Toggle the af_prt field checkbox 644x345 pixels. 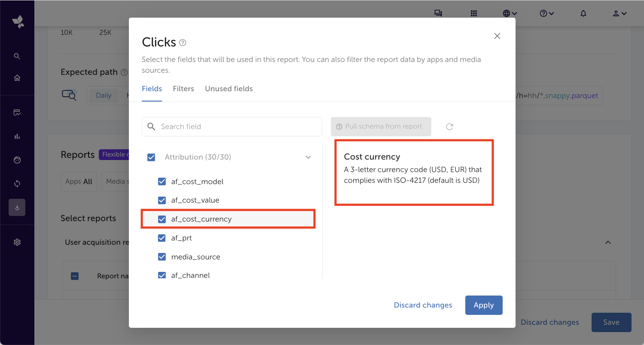point(162,238)
